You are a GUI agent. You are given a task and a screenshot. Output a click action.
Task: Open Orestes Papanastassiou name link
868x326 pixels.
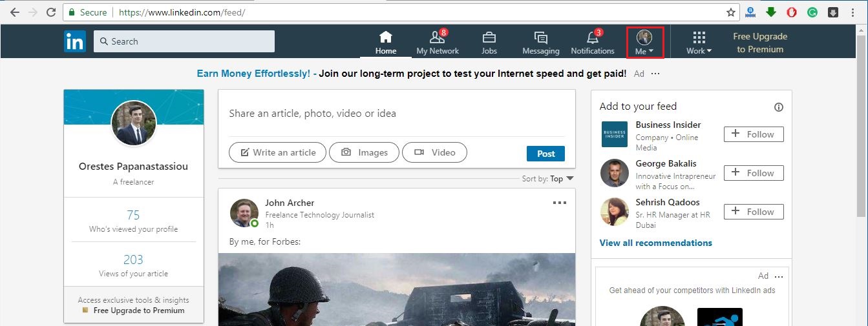click(134, 167)
